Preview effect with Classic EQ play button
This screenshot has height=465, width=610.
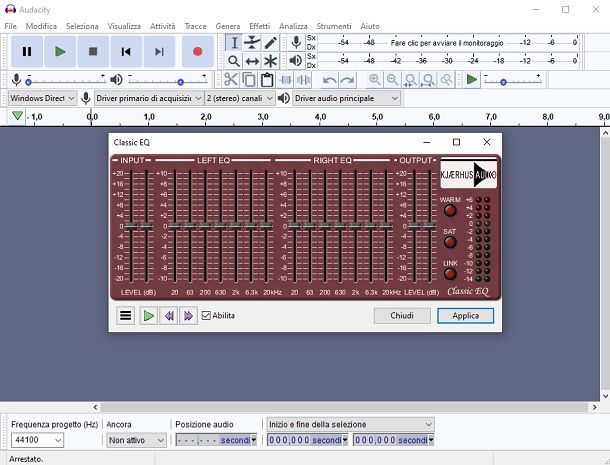pos(148,316)
